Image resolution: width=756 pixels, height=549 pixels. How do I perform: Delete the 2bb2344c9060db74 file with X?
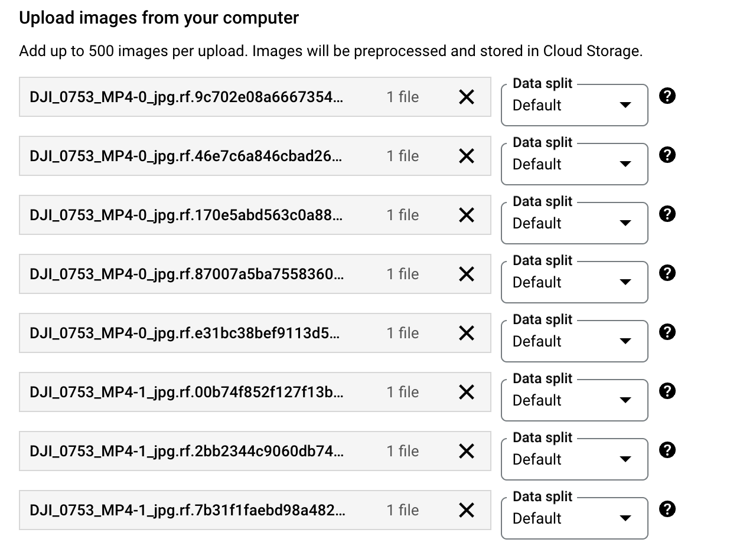467,451
